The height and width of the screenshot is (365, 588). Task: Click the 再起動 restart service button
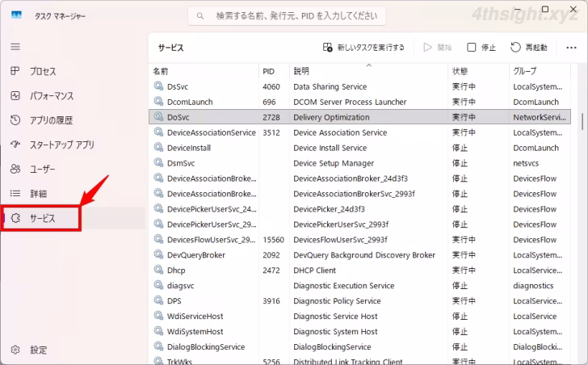pos(528,48)
